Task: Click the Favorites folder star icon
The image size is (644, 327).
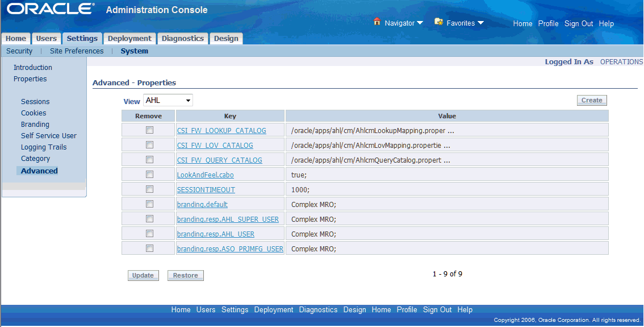Action: (438, 22)
